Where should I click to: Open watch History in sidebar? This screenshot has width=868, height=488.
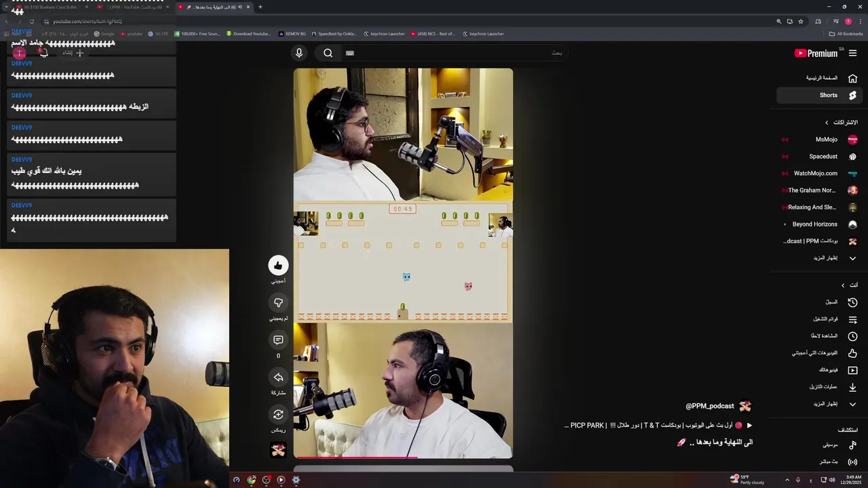point(819,302)
